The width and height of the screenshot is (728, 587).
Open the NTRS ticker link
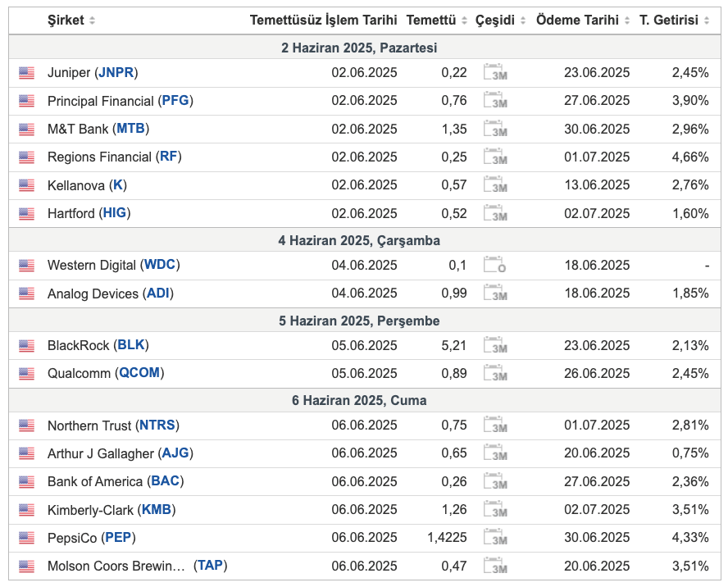(157, 425)
